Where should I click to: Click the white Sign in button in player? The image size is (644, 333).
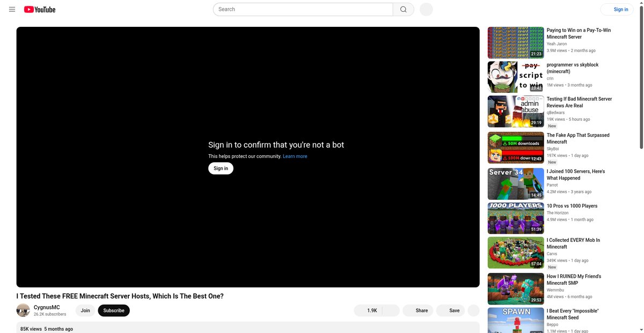[221, 168]
